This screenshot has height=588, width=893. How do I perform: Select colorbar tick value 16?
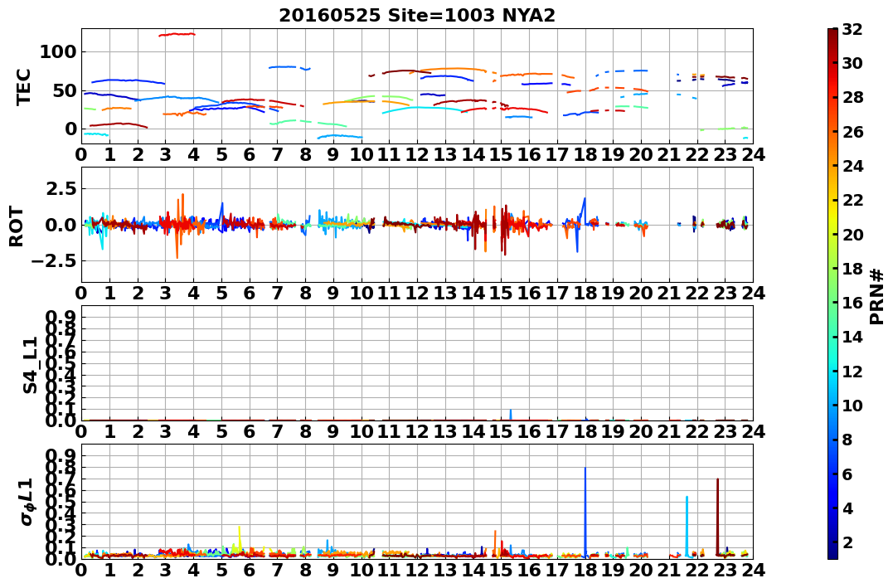coord(852,303)
